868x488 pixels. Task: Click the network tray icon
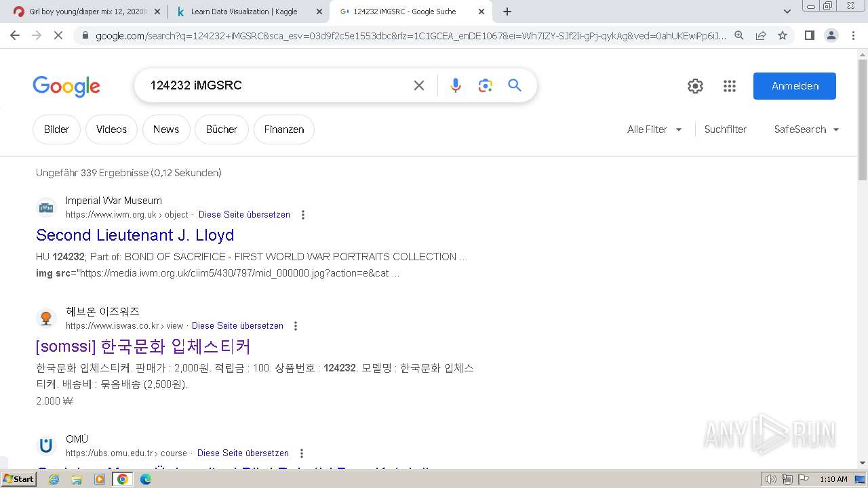787,479
